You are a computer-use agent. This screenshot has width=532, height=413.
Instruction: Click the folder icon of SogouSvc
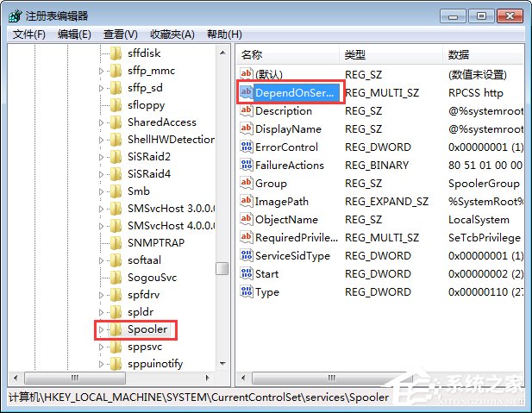point(116,278)
